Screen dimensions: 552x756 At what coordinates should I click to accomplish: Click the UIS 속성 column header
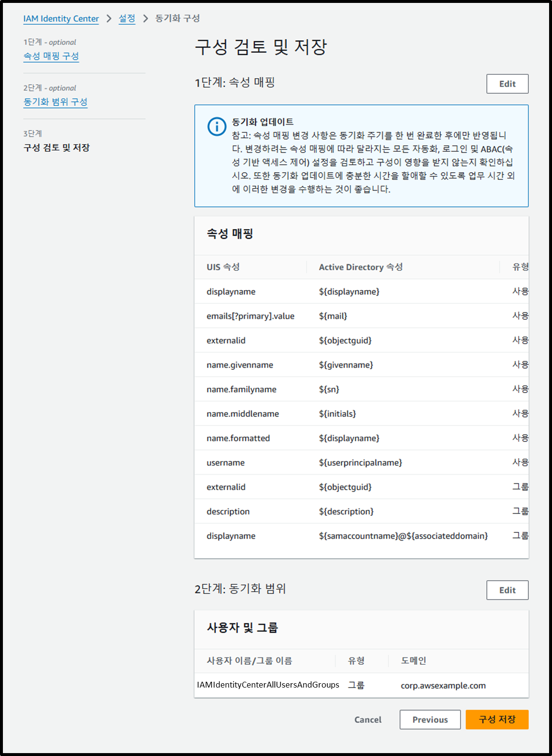(223, 267)
